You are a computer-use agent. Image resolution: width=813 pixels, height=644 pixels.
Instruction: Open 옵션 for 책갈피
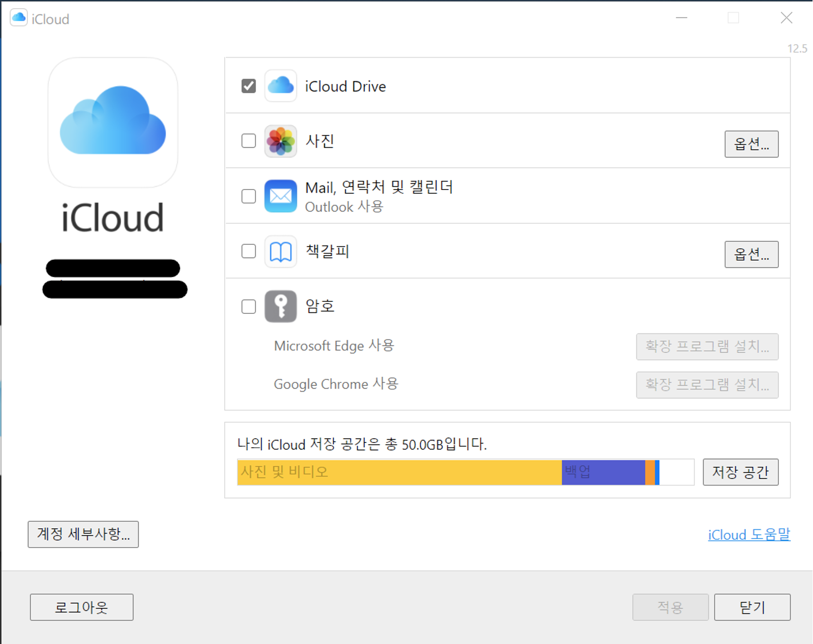coord(752,254)
